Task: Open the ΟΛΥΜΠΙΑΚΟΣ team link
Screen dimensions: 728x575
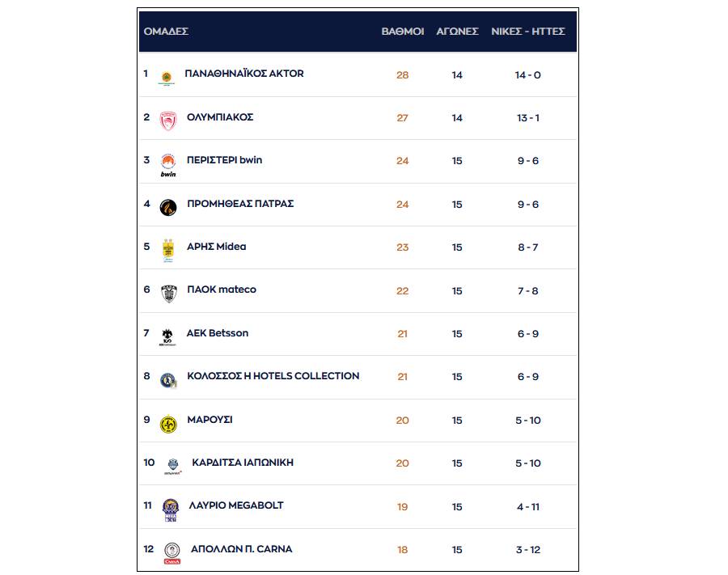Action: click(x=220, y=117)
